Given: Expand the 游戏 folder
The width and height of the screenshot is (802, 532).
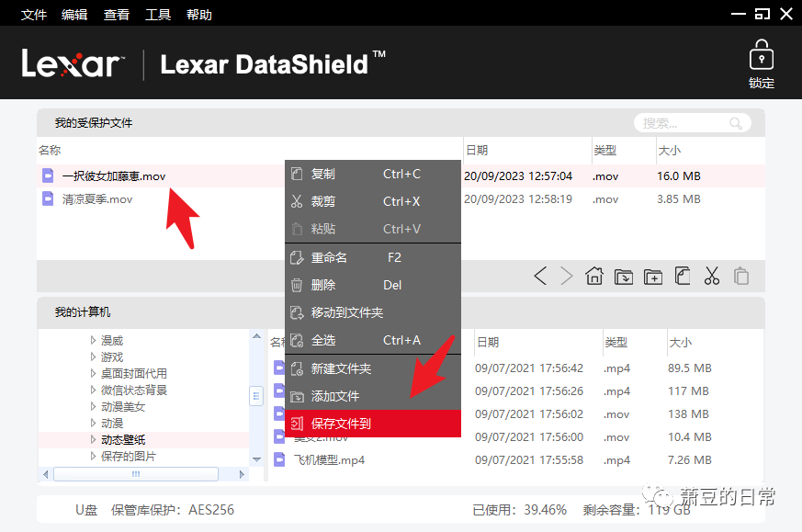Looking at the screenshot, I should [x=93, y=357].
